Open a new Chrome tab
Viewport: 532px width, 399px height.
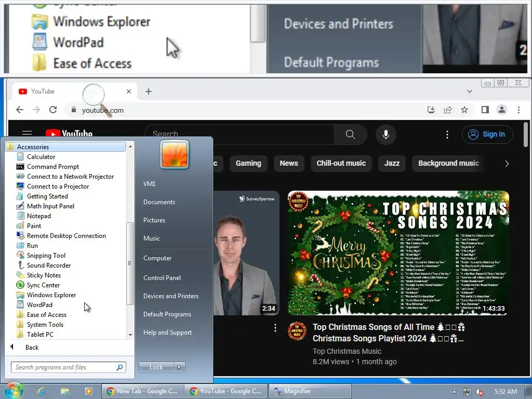point(148,91)
